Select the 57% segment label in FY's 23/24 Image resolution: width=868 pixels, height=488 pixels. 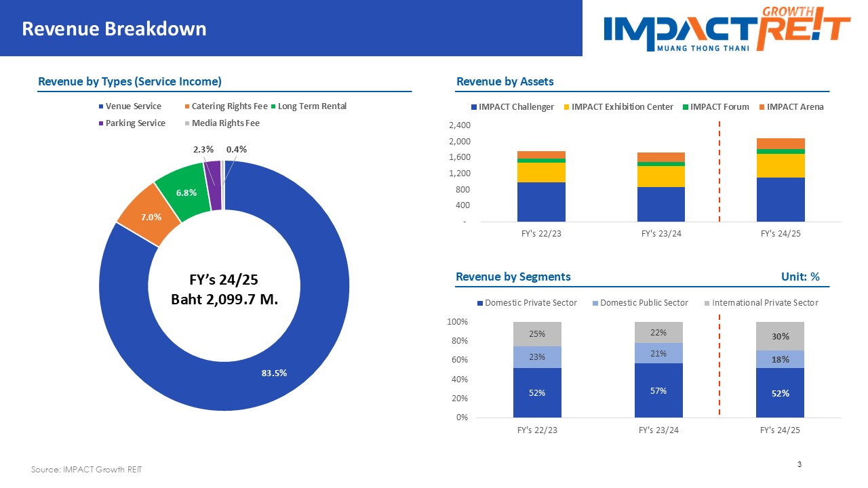(x=658, y=390)
